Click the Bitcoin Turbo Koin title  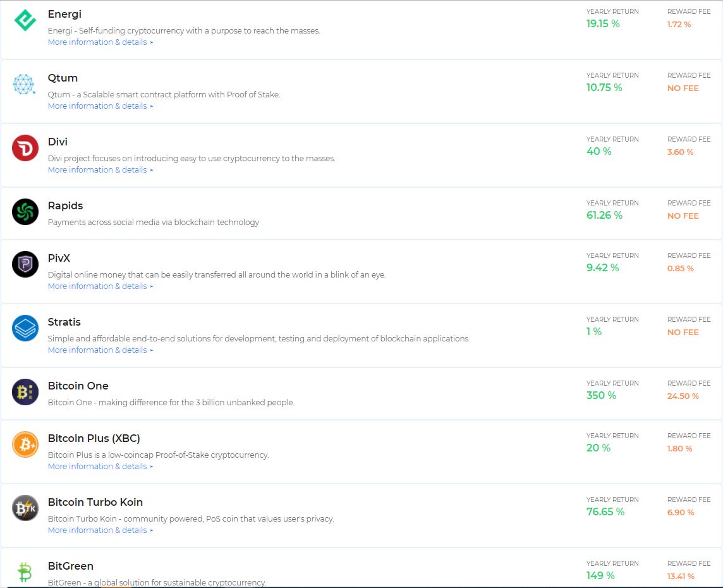(95, 502)
